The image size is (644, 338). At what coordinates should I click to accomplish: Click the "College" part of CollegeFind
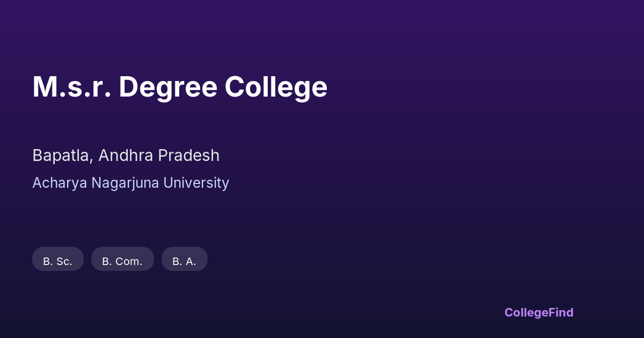[525, 312]
